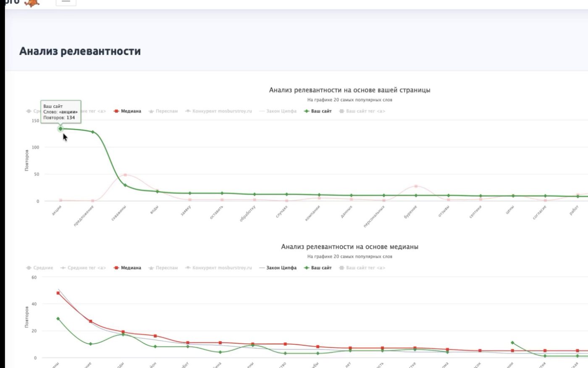The image size is (588, 368).
Task: Toggle 'Медиана' series in the top chart legend
Action: tap(128, 111)
